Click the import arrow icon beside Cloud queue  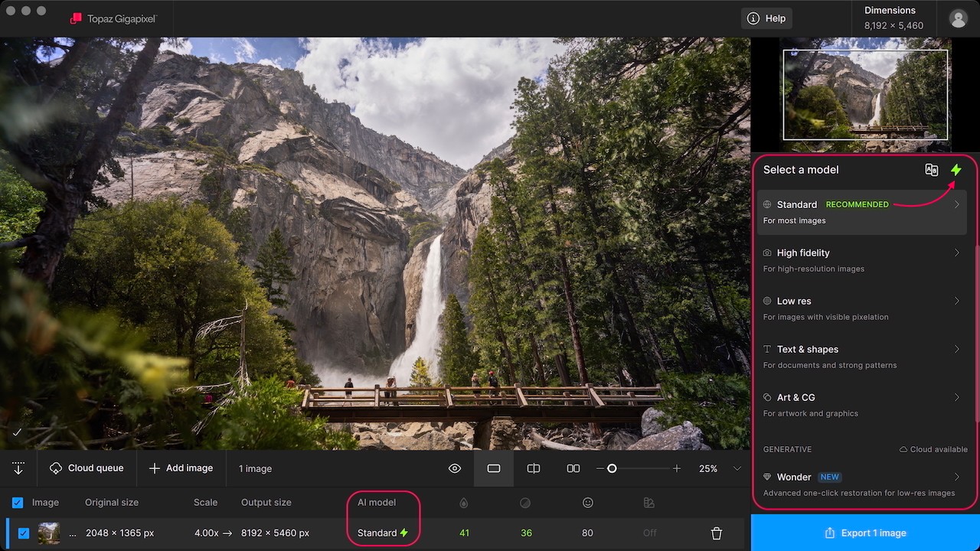(18, 468)
